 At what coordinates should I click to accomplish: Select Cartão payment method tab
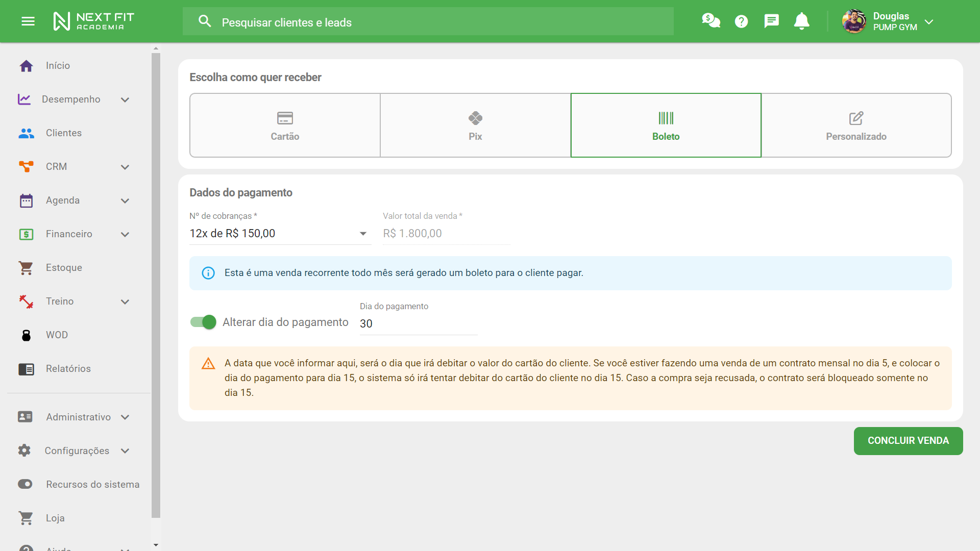(285, 126)
